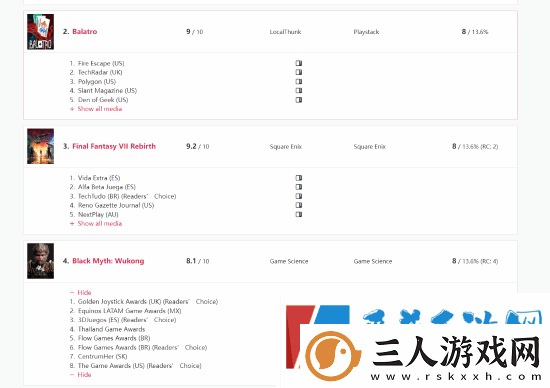
Task: Open source icon for TechRadar (UK)
Action: point(299,72)
